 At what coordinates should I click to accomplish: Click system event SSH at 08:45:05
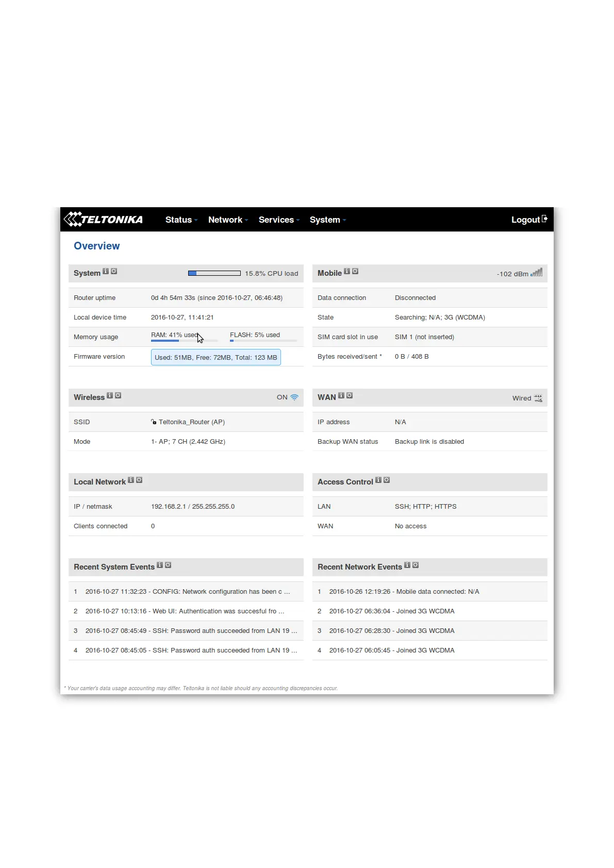(186, 650)
